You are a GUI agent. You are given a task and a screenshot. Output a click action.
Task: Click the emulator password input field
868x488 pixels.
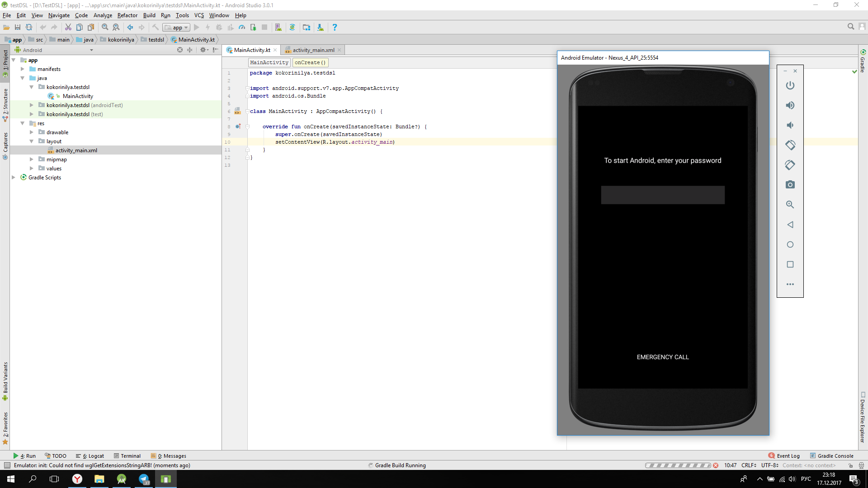point(662,195)
